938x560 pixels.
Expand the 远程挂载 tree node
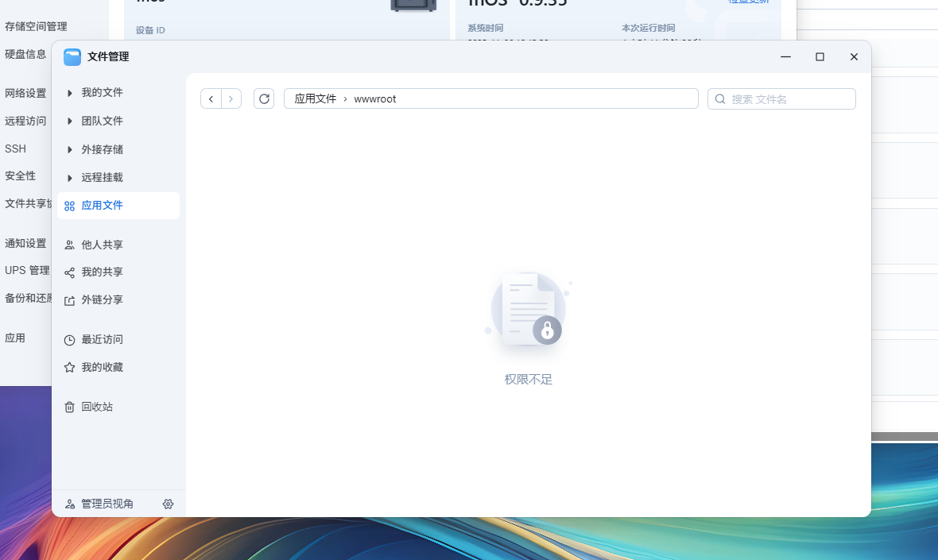[69, 178]
